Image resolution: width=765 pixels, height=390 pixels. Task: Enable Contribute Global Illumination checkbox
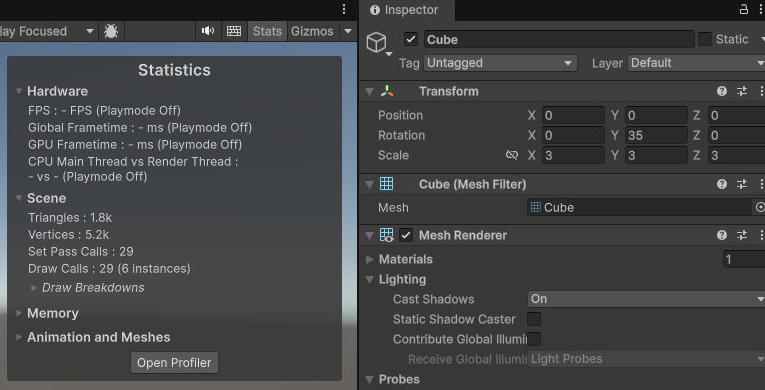[x=534, y=339]
